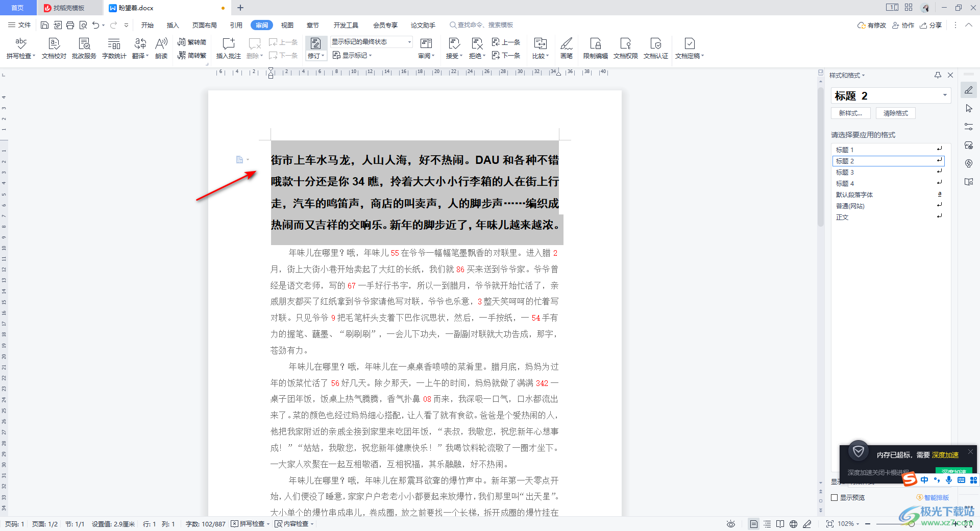This screenshot has width=980, height=531.
Task: Open the 会员专享 ribbon tab
Action: coord(385,25)
